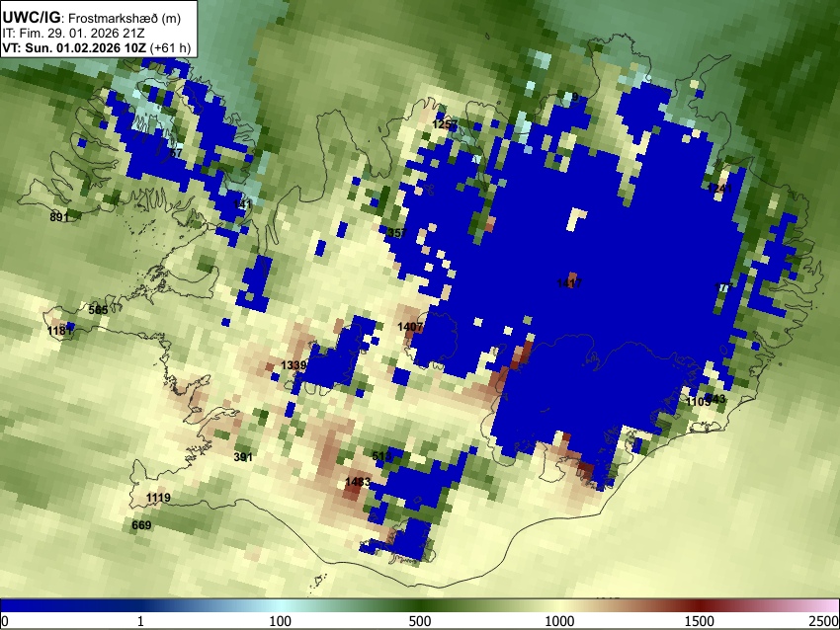Click the color scale label 1500
Image resolution: width=840 pixels, height=630 pixels.
(700, 621)
